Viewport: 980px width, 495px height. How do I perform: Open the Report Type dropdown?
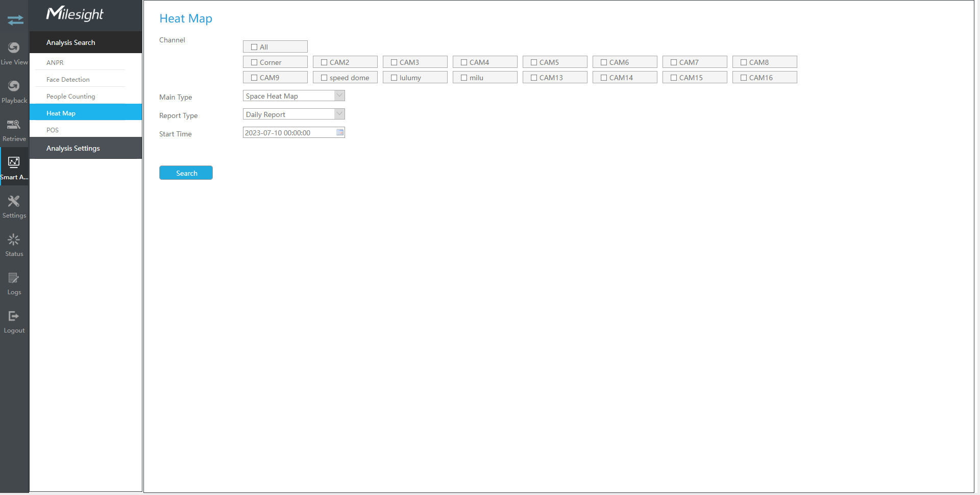click(294, 114)
